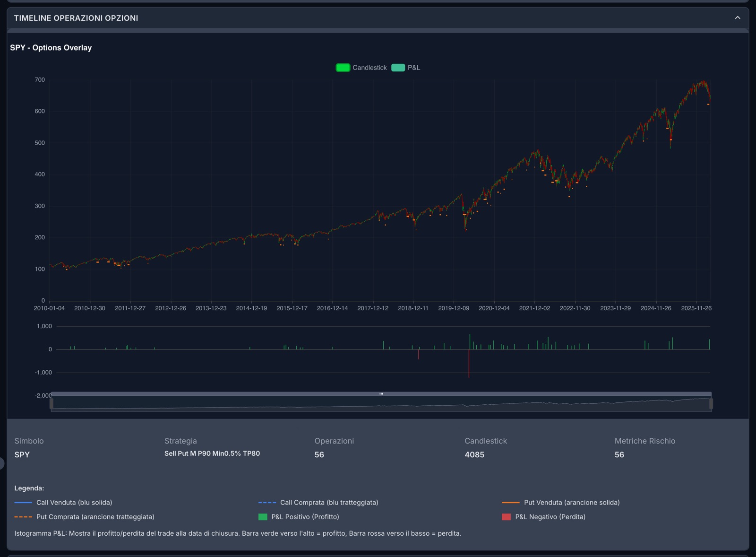Click the Simbolo value SPY
The width and height of the screenshot is (756, 557).
click(22, 454)
